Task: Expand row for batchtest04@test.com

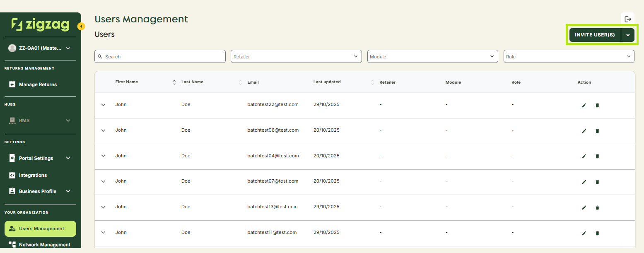Action: click(104, 156)
